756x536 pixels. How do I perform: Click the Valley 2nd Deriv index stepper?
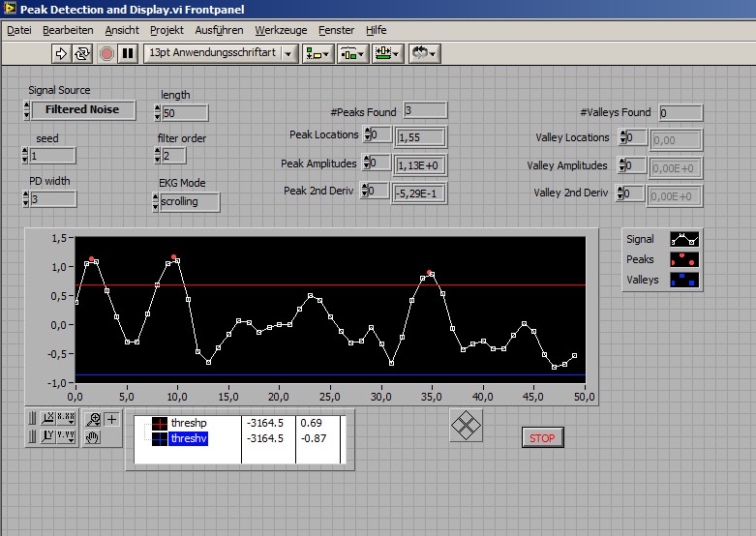[620, 194]
